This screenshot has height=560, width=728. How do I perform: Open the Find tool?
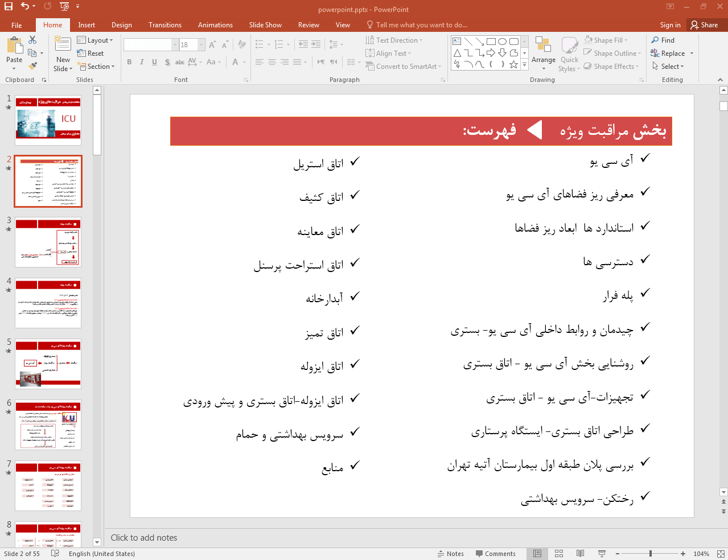(663, 40)
